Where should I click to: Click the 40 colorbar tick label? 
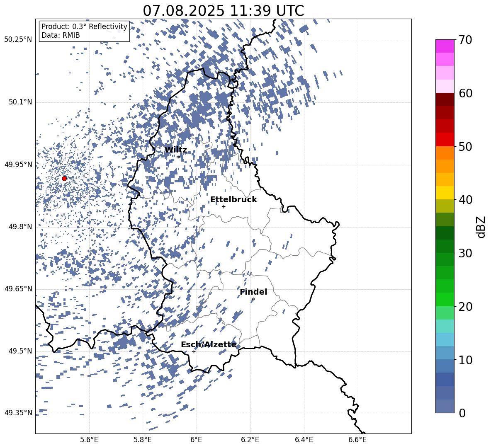[x=465, y=200]
